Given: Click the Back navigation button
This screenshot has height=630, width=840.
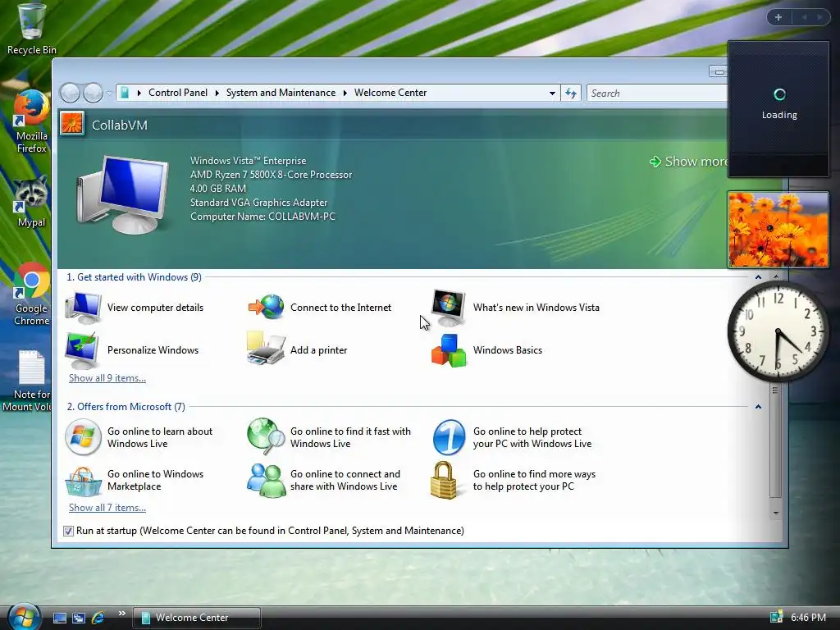Looking at the screenshot, I should click(x=70, y=93).
